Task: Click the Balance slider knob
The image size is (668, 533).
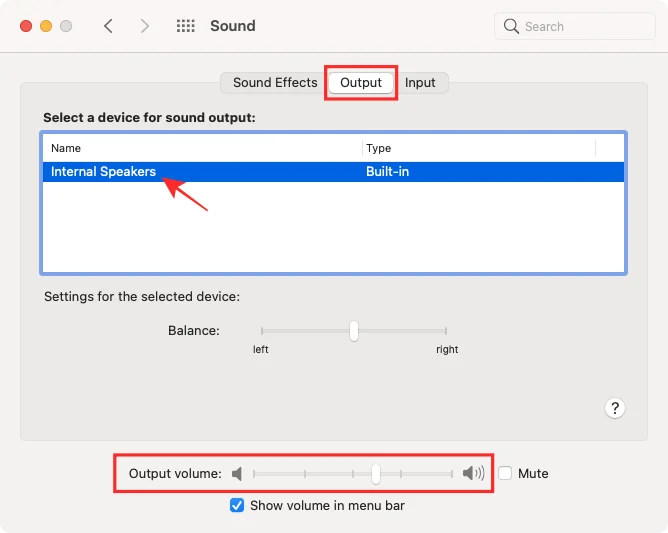Action: pyautogui.click(x=354, y=331)
